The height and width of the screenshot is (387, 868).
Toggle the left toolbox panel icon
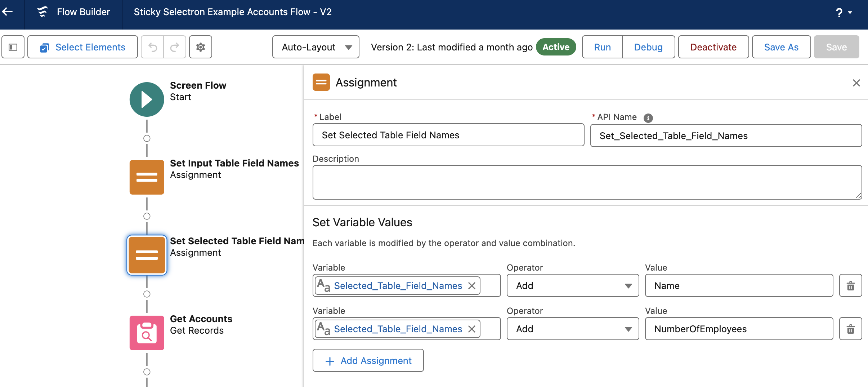point(13,47)
